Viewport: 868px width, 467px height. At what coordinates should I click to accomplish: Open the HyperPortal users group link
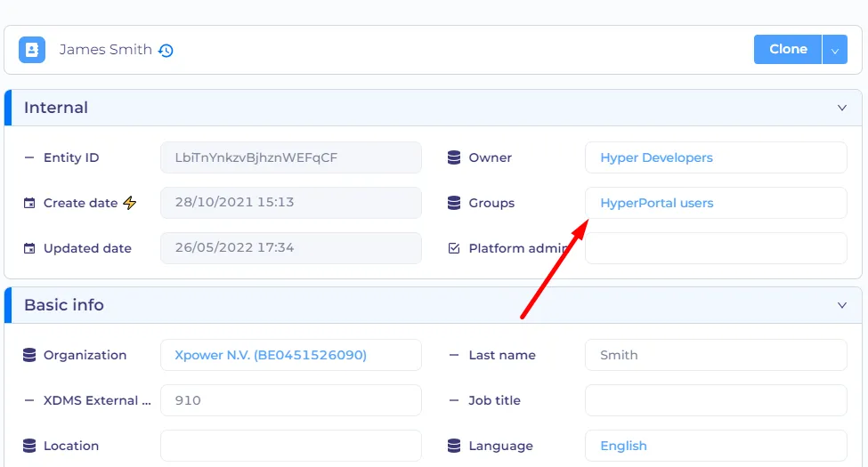click(656, 203)
